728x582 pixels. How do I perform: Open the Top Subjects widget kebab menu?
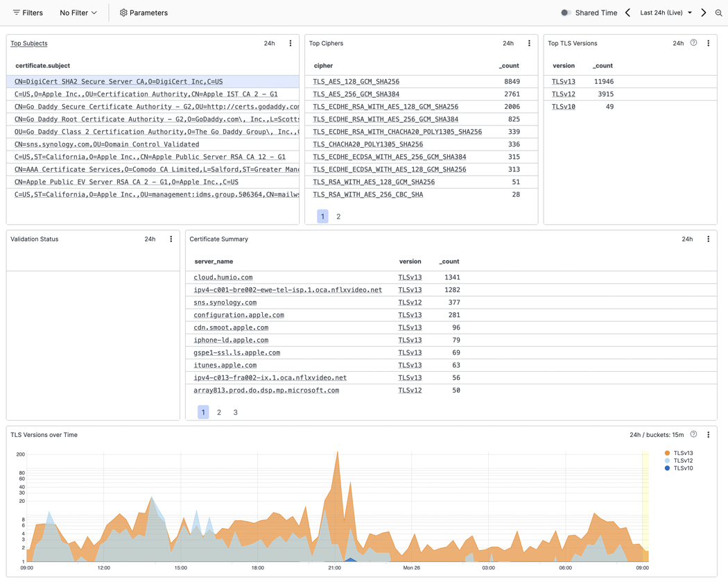291,43
